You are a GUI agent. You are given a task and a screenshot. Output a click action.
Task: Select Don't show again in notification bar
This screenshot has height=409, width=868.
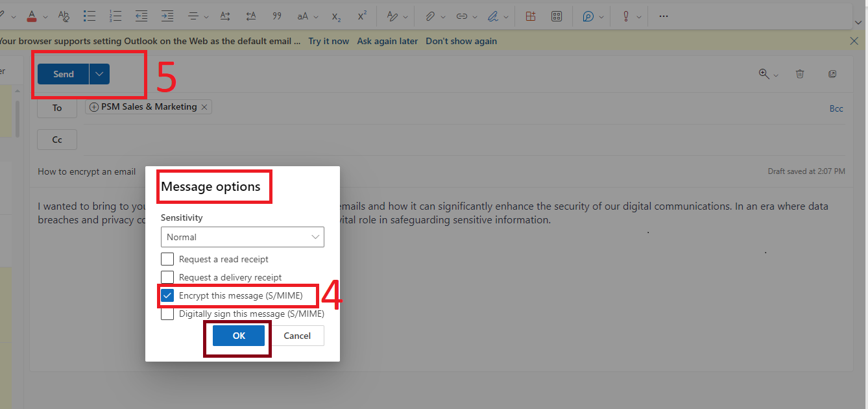tap(461, 40)
